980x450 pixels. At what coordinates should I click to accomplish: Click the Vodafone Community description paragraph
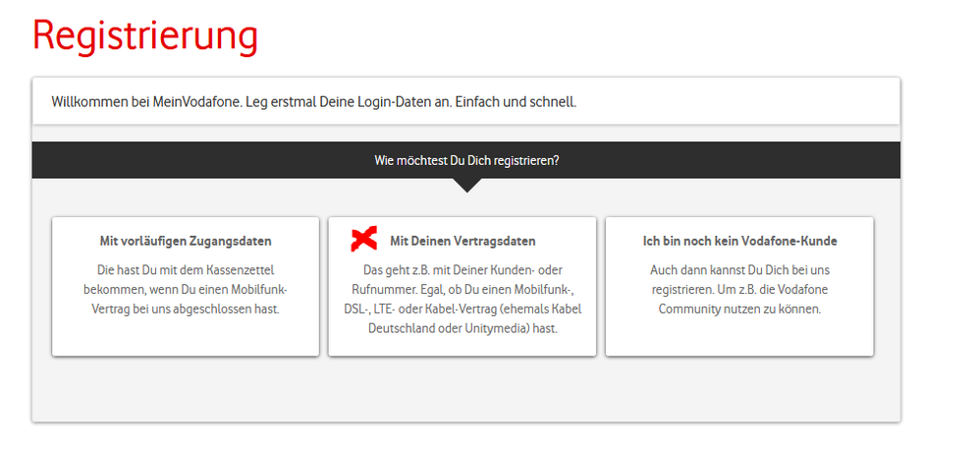[739, 290]
